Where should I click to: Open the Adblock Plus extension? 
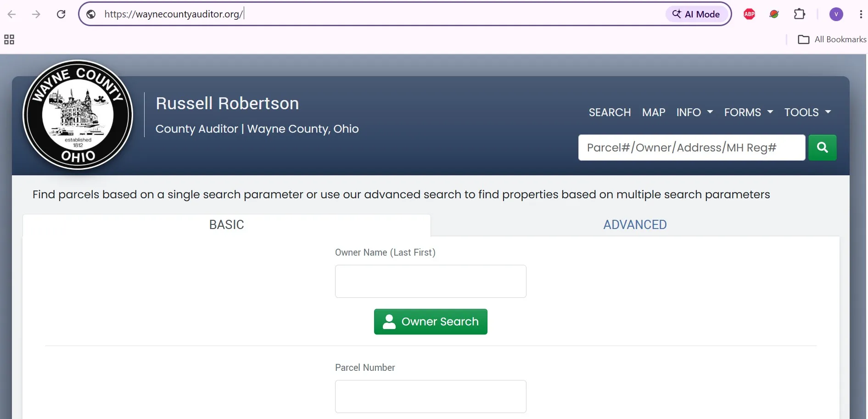coord(750,14)
